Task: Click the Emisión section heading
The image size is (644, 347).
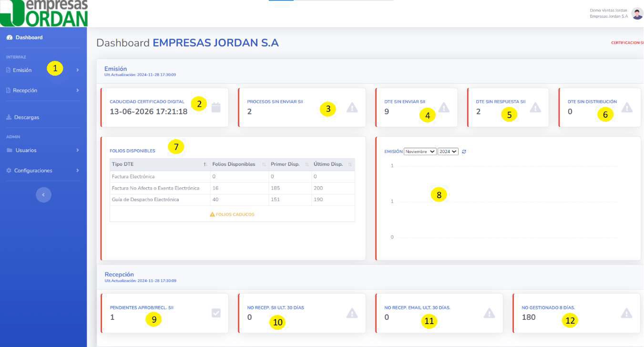Action: (x=116, y=69)
